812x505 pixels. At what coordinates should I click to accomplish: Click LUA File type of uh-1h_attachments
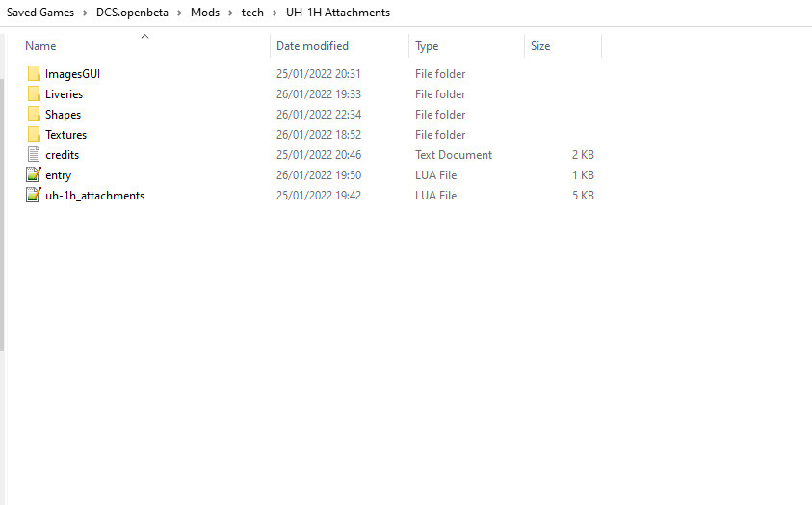435,196
